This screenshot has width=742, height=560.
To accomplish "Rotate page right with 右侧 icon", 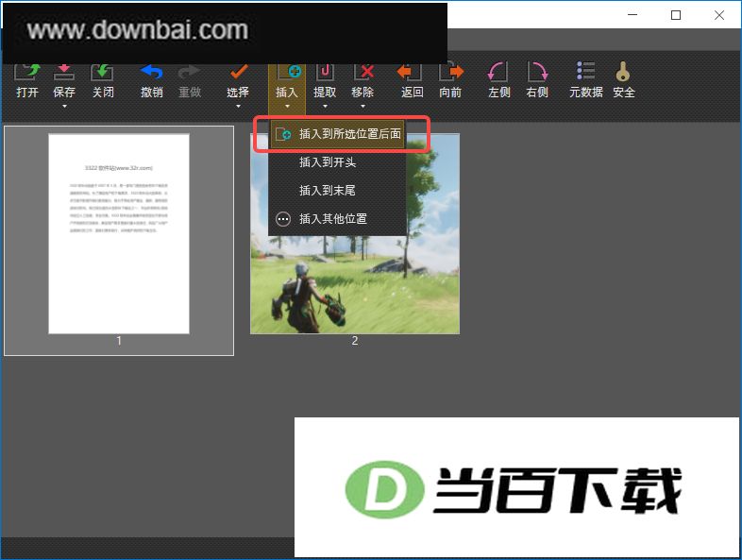I will click(537, 73).
